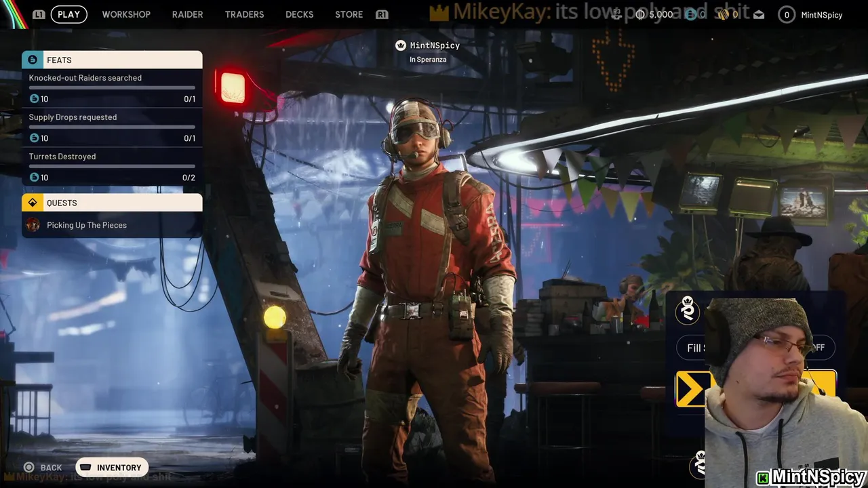This screenshot has height=488, width=868.
Task: Select 'Knocked-out Raiders searched' feat
Action: tap(112, 88)
